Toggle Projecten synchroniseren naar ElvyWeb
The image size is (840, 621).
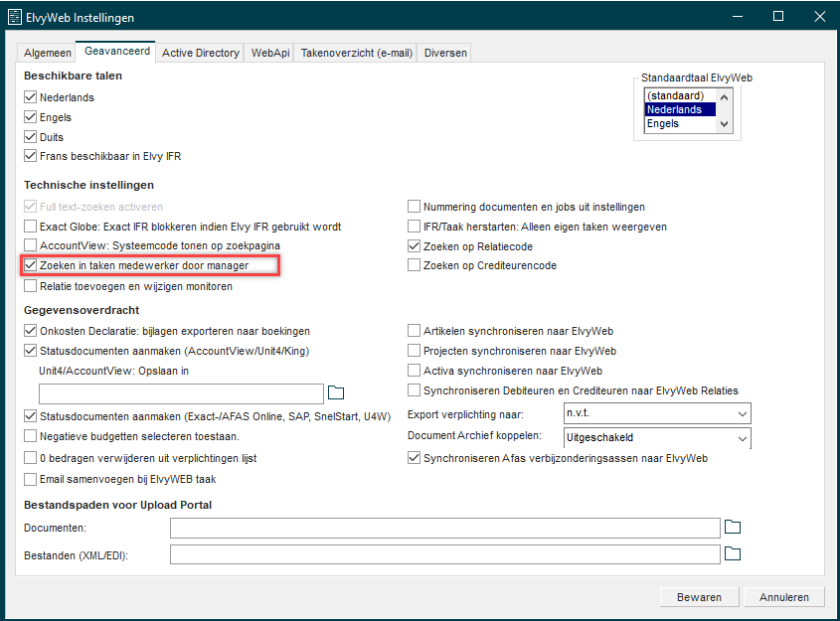415,351
